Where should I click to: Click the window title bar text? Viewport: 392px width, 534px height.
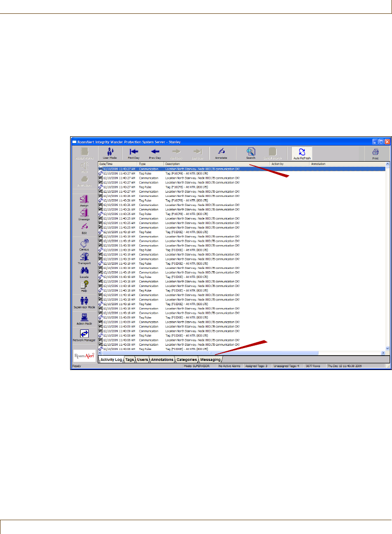[129, 142]
